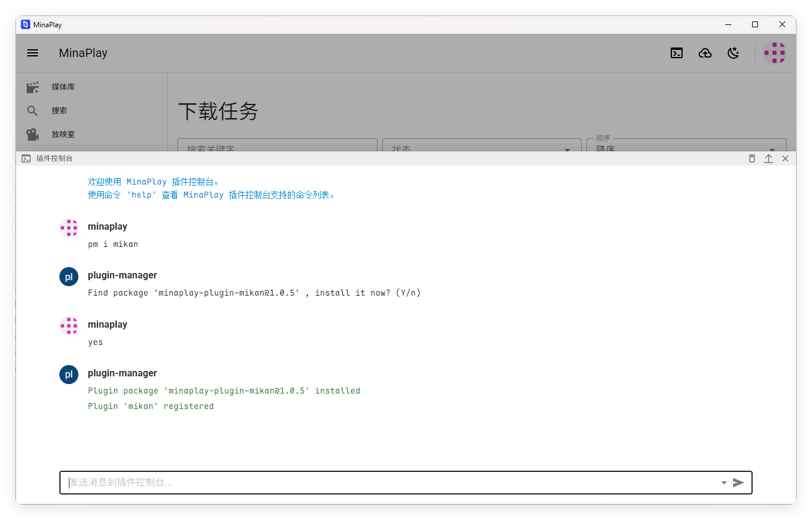Open 放映室 using the camera icon
Screen dimensions: 812x520
[32, 134]
